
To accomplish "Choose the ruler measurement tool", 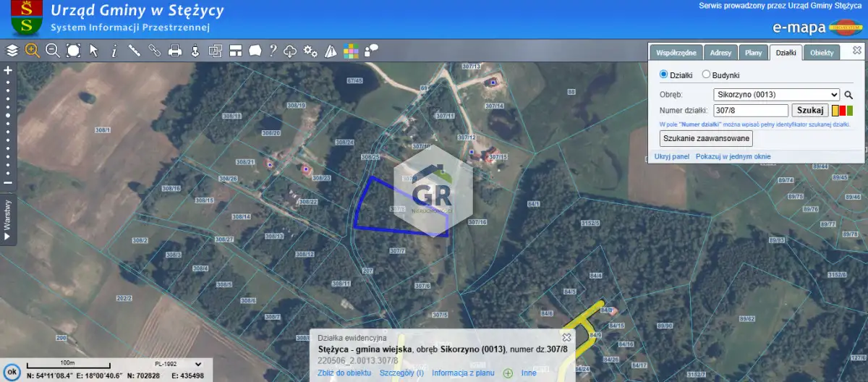I will (x=134, y=51).
